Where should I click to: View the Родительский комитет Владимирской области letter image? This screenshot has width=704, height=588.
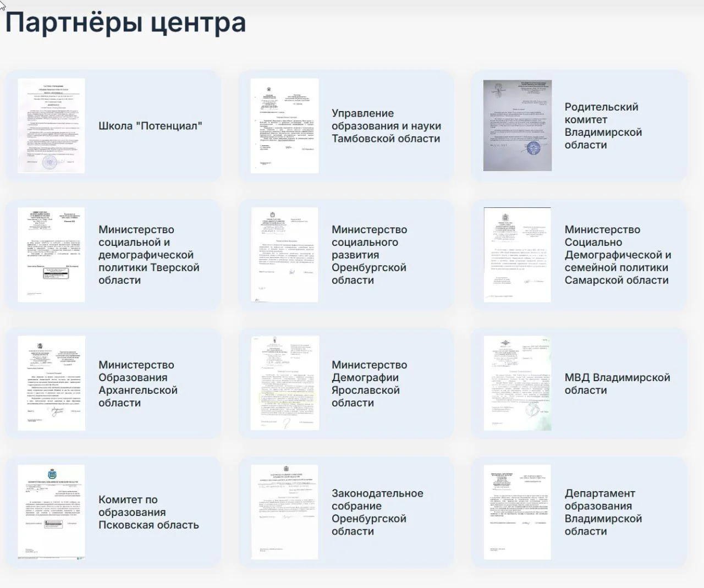pyautogui.click(x=518, y=125)
